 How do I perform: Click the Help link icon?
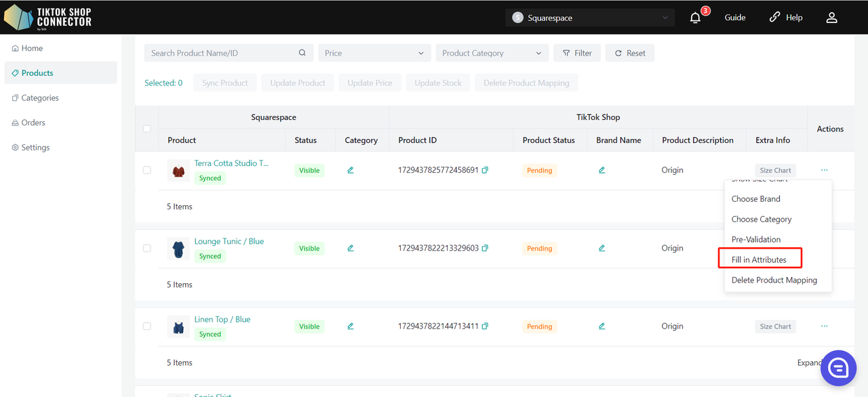pos(774,18)
